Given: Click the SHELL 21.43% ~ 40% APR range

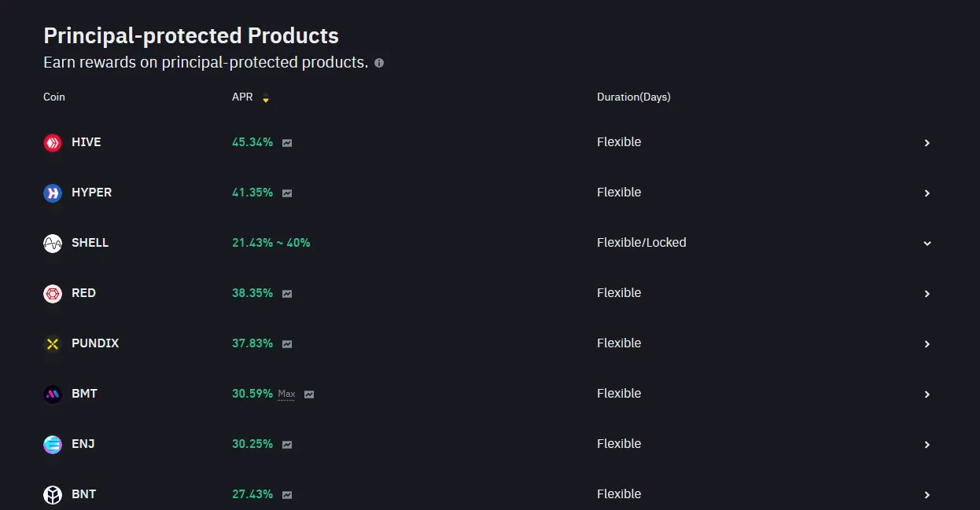Looking at the screenshot, I should coord(271,243).
